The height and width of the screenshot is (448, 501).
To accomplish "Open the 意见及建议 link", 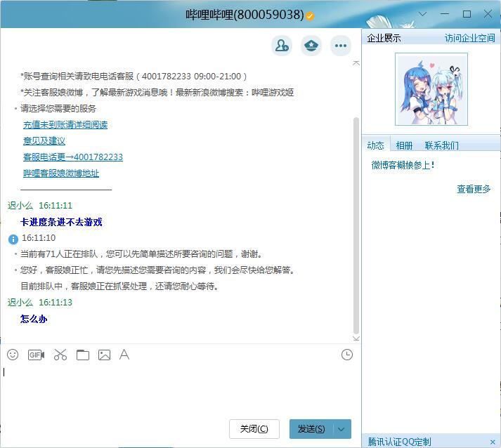I will pos(44,141).
